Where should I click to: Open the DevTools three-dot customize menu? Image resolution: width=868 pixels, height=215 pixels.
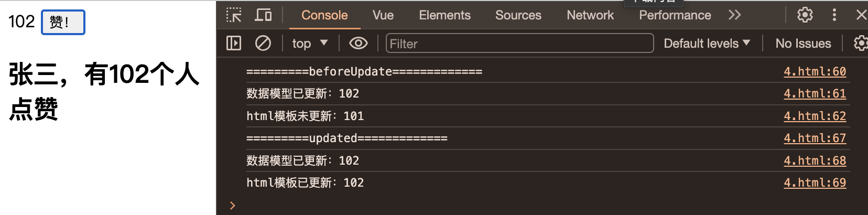[x=834, y=15]
